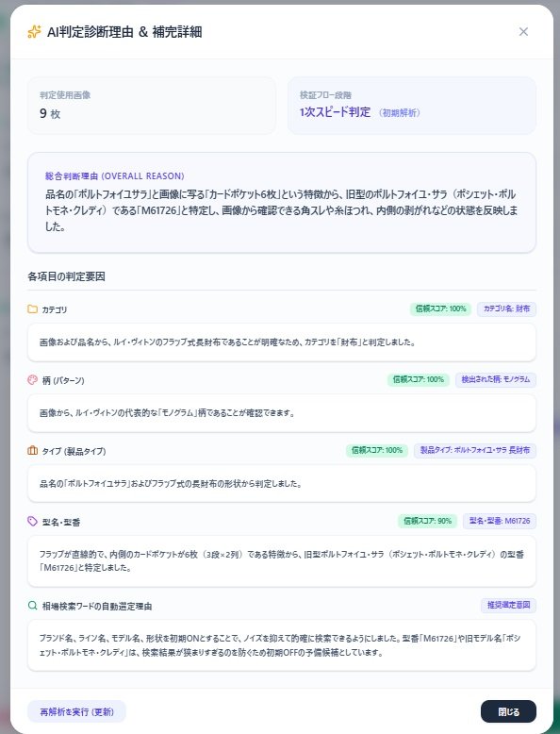Click the overall reason paragraph mentioning M61726
560x734 pixels.
[281, 210]
